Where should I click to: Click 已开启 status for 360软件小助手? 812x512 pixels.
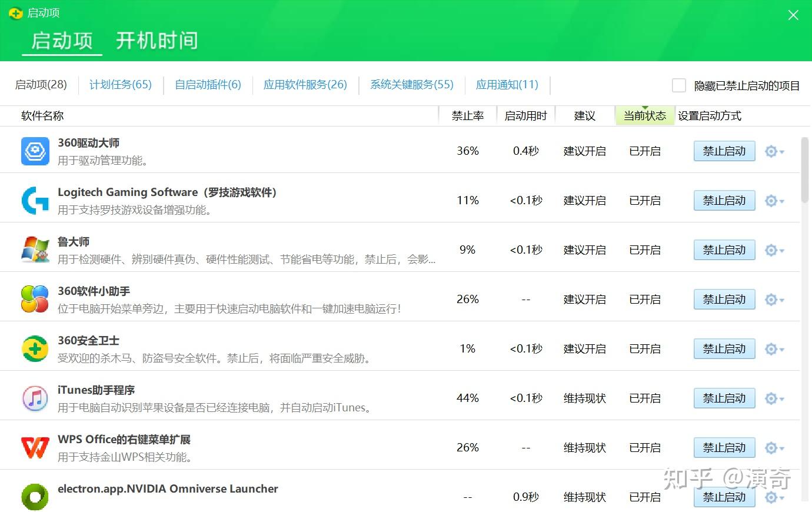[645, 300]
